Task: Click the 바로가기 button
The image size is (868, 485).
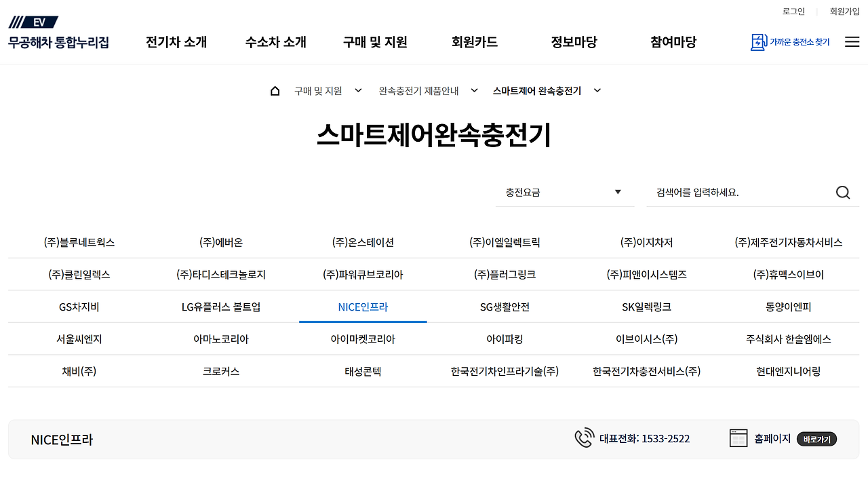Action: (816, 439)
